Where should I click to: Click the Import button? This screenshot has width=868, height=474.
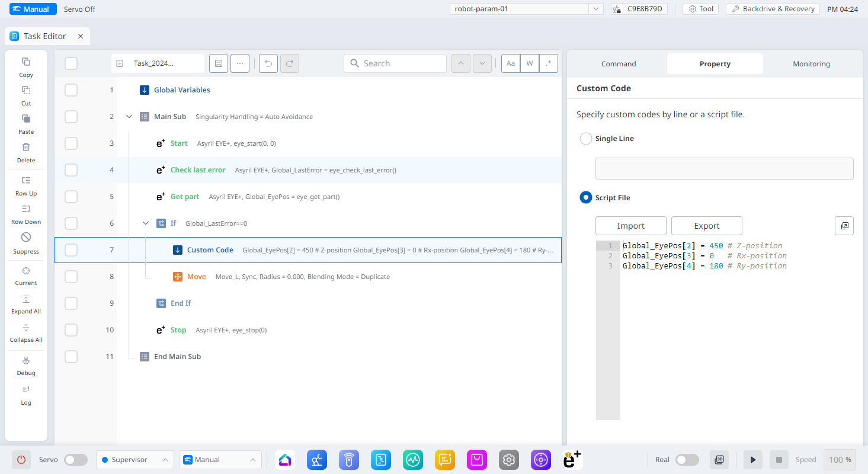tap(631, 226)
